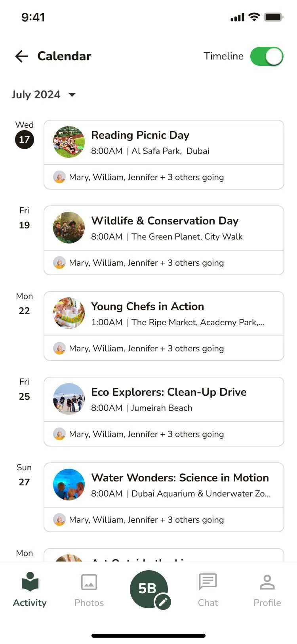297x644 pixels.
Task: Turn off the Timeline switch
Action: (267, 56)
